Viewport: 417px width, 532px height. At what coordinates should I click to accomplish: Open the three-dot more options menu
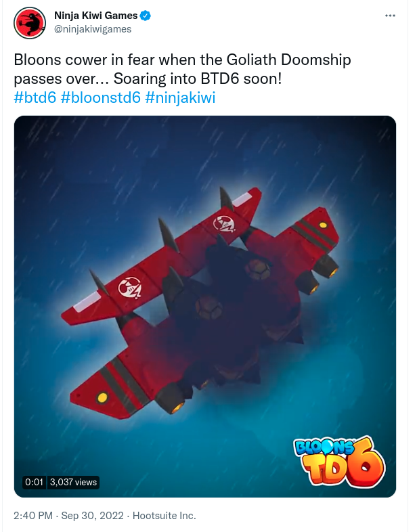[x=390, y=16]
